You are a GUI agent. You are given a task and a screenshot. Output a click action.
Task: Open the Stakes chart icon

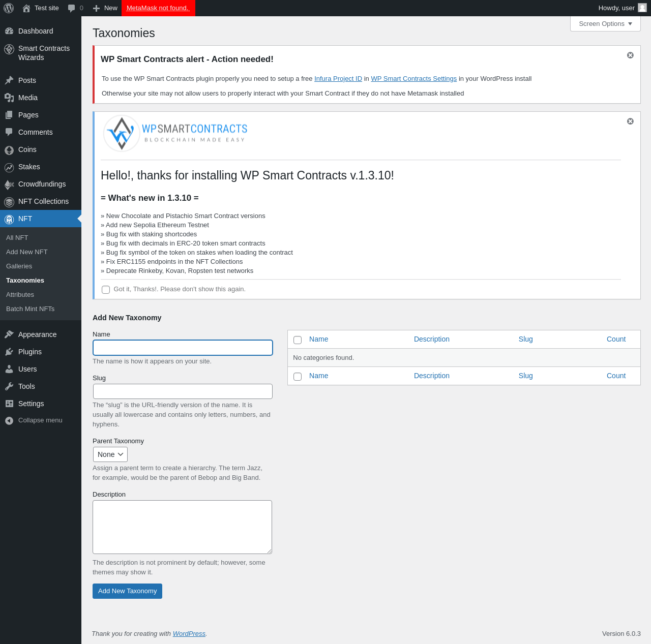9,167
